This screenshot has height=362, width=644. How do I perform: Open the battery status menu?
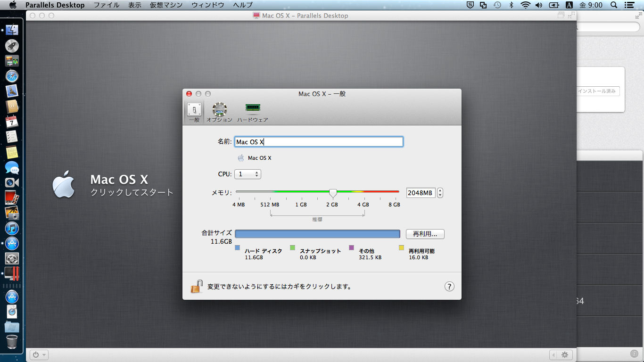click(x=554, y=5)
